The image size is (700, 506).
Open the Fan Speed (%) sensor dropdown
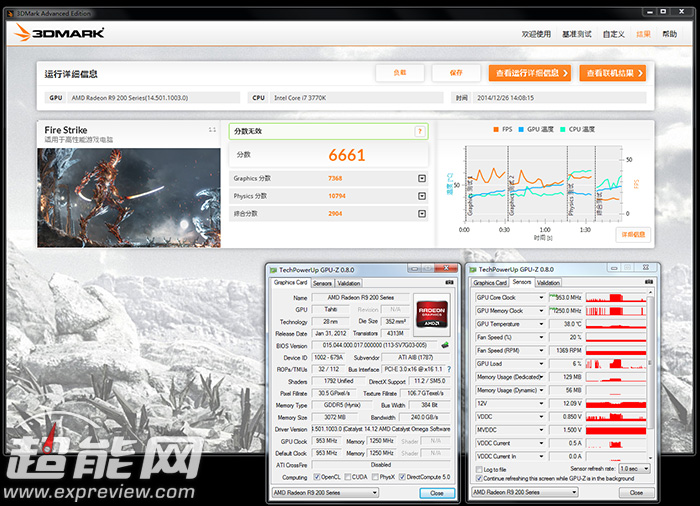coord(541,337)
